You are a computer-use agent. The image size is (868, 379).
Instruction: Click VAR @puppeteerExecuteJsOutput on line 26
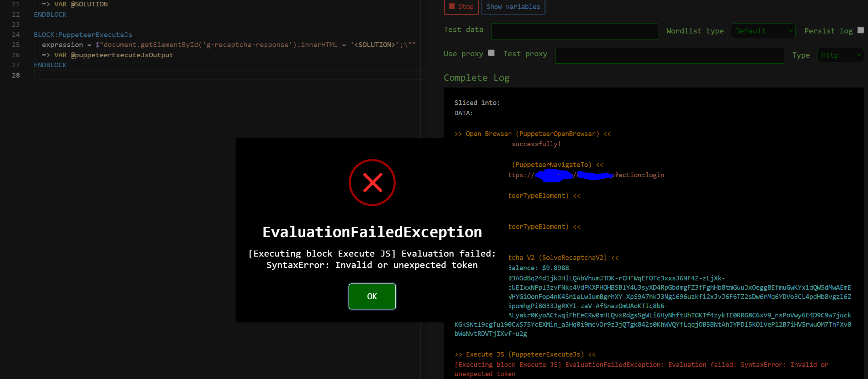click(x=114, y=55)
